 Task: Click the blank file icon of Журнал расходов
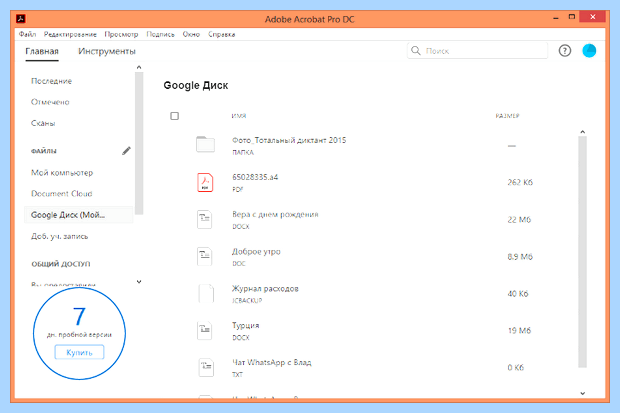pyautogui.click(x=206, y=293)
